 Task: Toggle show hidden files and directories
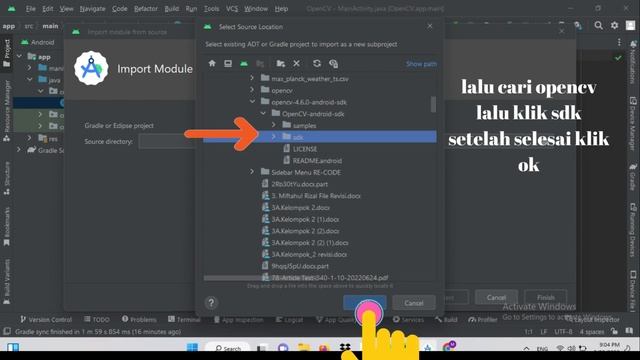click(333, 64)
